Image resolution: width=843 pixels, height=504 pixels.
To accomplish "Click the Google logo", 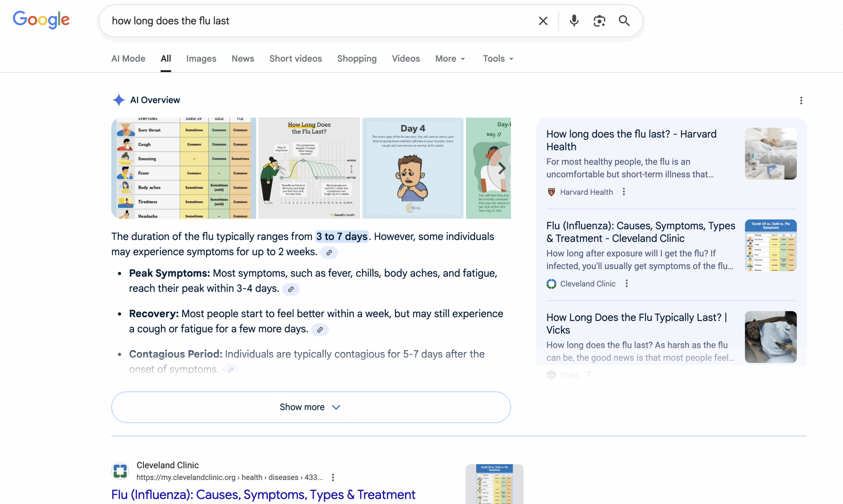I will (x=41, y=20).
